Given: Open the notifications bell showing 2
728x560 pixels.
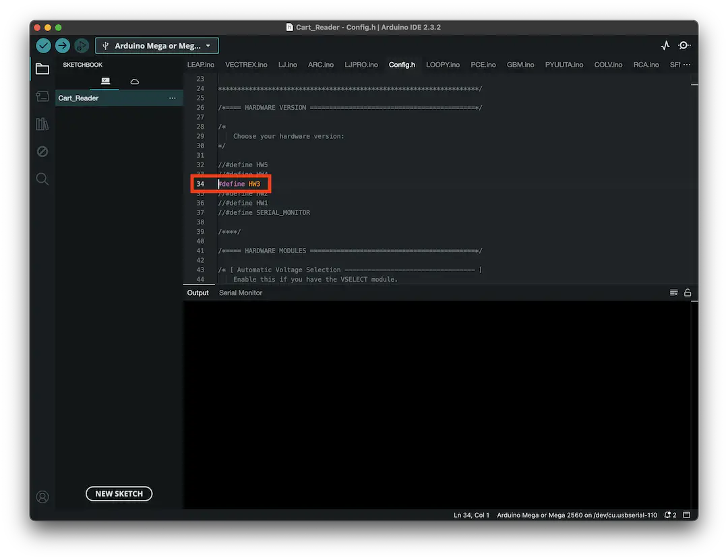Looking at the screenshot, I should (670, 515).
